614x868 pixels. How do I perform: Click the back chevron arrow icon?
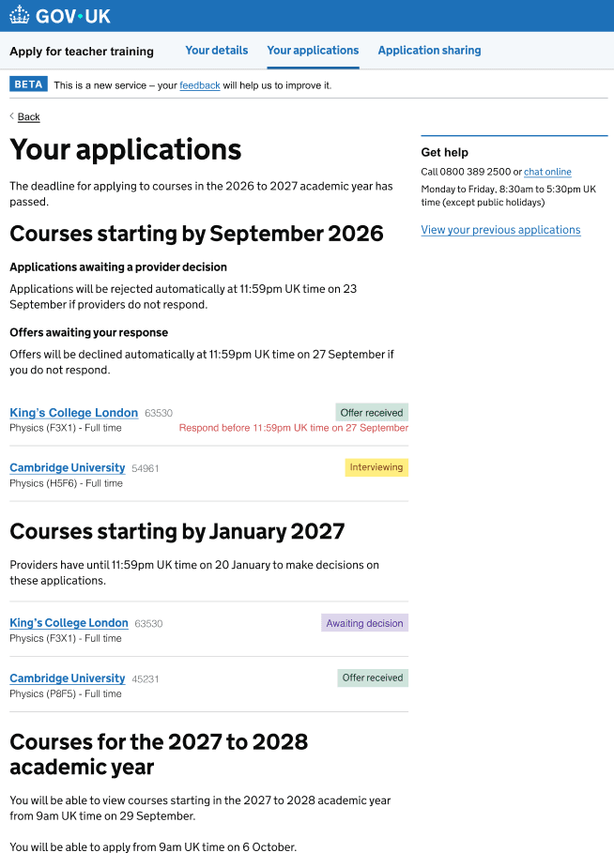coord(11,116)
